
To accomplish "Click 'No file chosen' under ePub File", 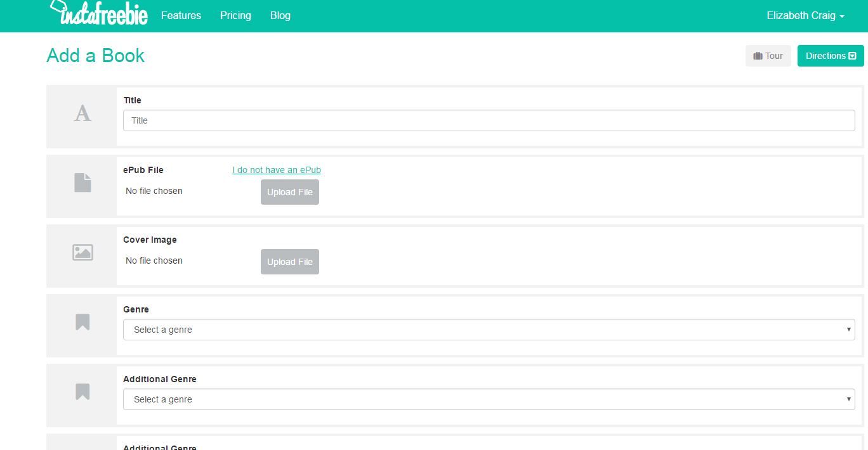I will pyautogui.click(x=154, y=191).
